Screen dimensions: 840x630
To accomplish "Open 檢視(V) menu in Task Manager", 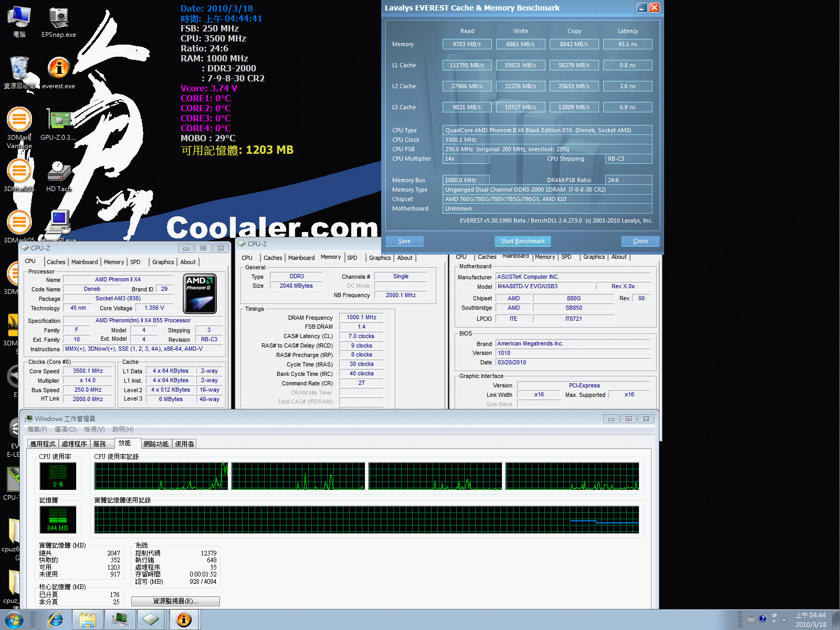I will pos(94,429).
